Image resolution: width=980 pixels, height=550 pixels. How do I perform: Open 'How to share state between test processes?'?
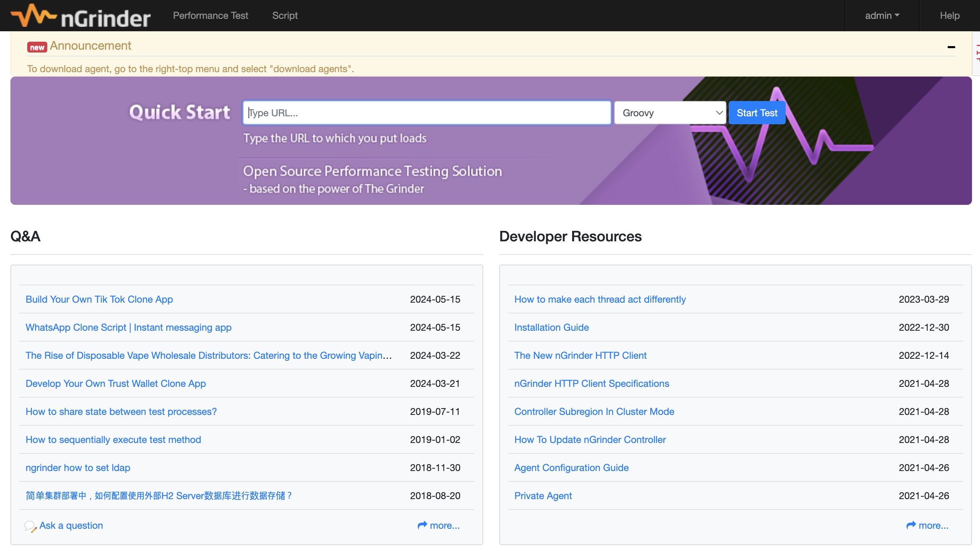click(x=121, y=412)
